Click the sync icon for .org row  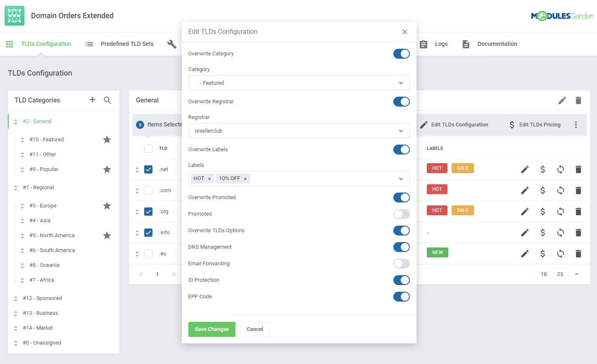click(560, 212)
